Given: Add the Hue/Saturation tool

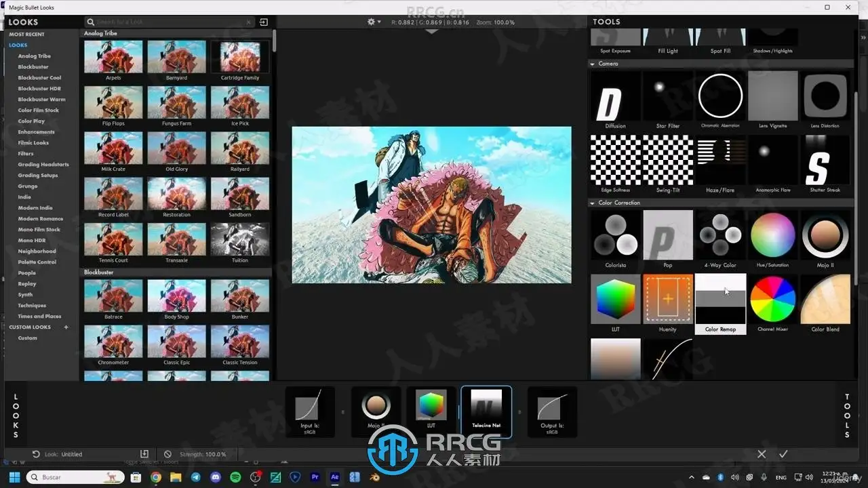Looking at the screenshot, I should point(772,240).
